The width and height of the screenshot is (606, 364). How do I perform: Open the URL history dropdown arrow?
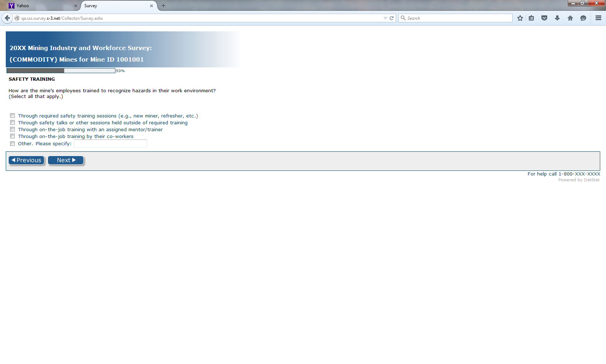tap(385, 18)
